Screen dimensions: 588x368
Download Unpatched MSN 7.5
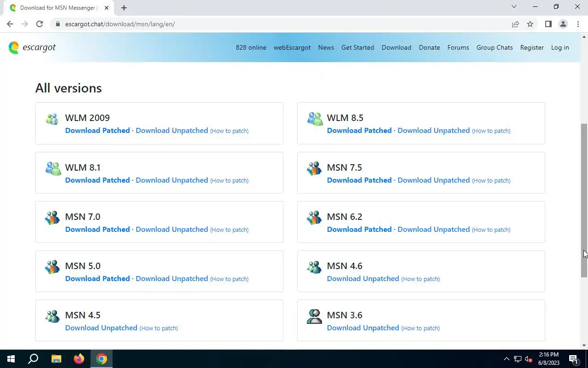pos(434,180)
